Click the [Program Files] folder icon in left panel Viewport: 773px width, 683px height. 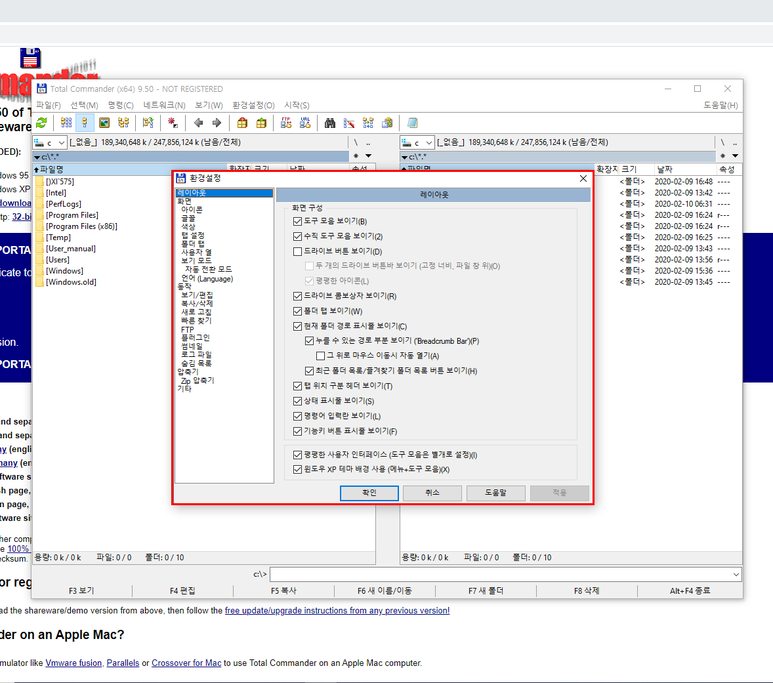pyautogui.click(x=39, y=215)
